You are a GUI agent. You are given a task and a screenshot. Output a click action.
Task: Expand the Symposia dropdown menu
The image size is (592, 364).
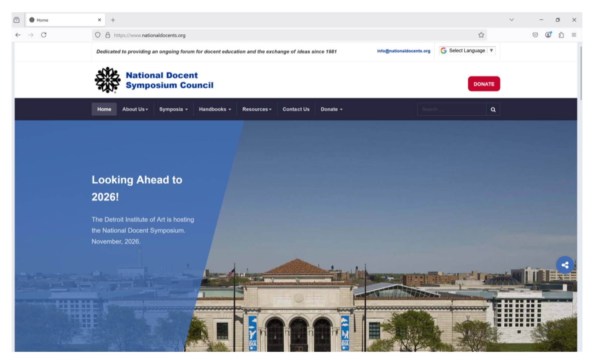pos(174,109)
